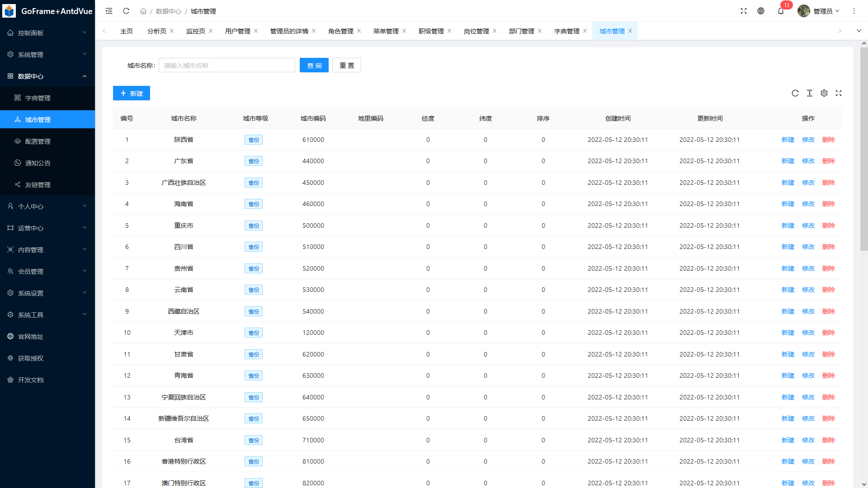Open table column settings gear
Image resolution: width=868 pixels, height=488 pixels.
pyautogui.click(x=824, y=93)
